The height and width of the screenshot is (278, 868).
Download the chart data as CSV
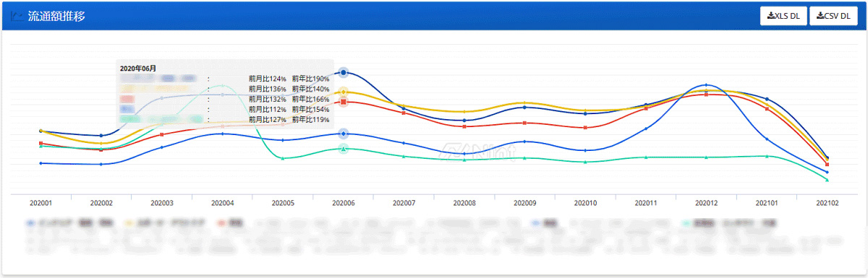point(833,16)
